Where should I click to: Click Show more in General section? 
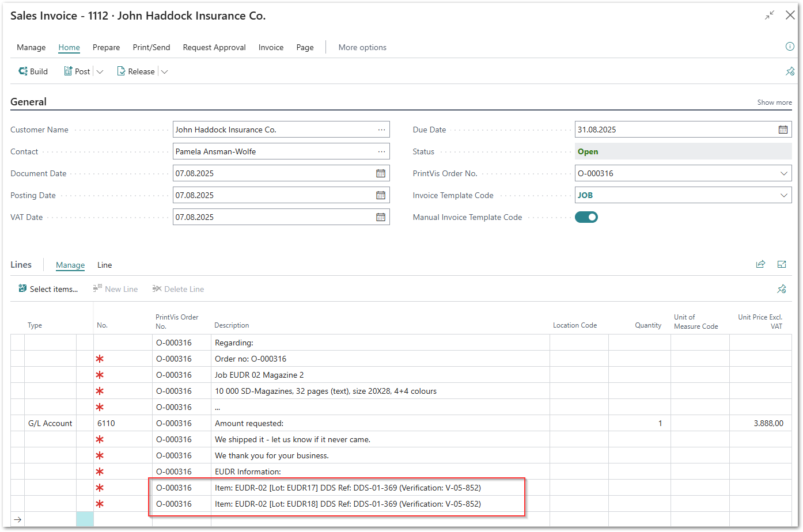click(774, 102)
